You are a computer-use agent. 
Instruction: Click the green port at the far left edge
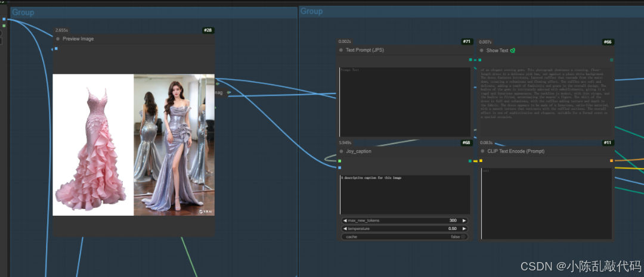click(x=4, y=26)
